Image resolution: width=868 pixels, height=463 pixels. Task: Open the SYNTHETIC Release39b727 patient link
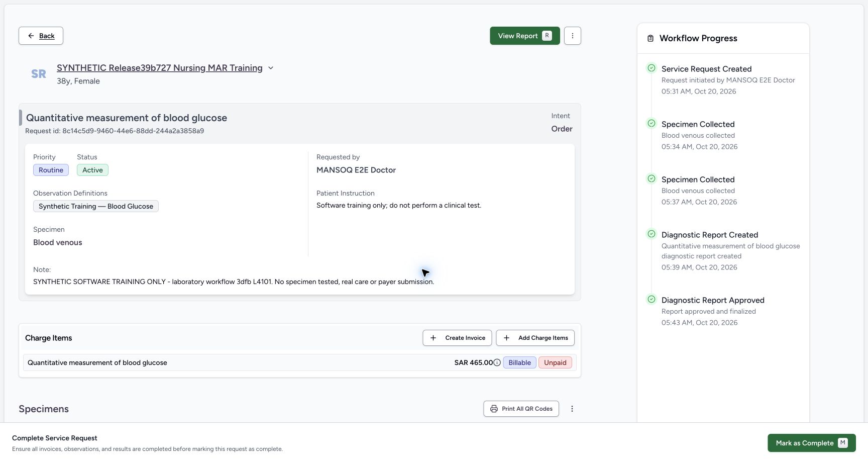159,68
